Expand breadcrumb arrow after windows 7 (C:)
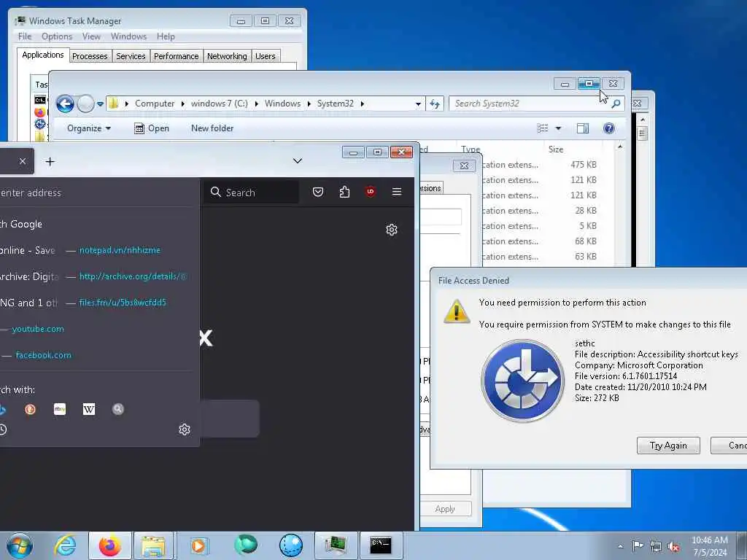Viewport: 747px width, 560px height. pos(256,104)
